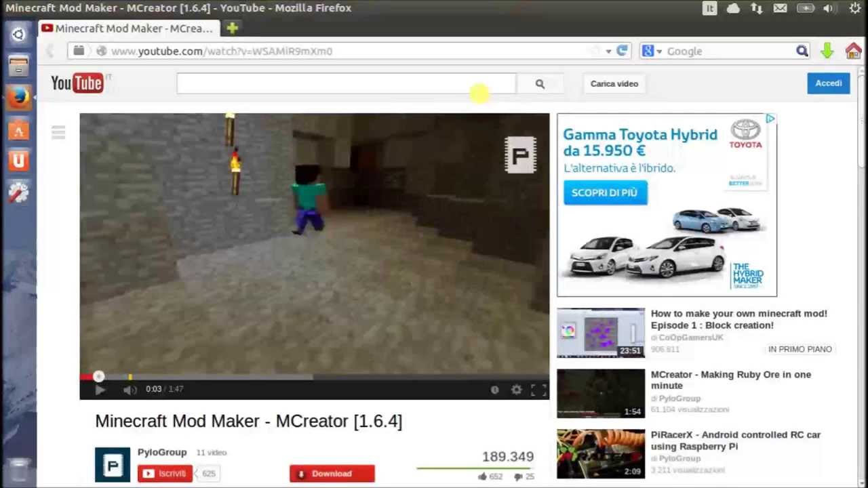This screenshot has height=488, width=868.
Task: Open the keyboard layout 'It' indicator
Action: click(709, 8)
